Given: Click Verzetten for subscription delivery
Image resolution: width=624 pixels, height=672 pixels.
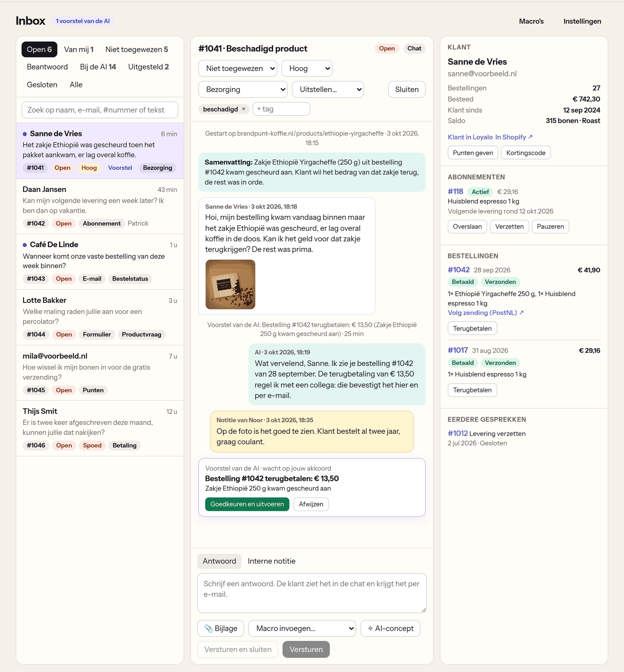Looking at the screenshot, I should point(509,227).
